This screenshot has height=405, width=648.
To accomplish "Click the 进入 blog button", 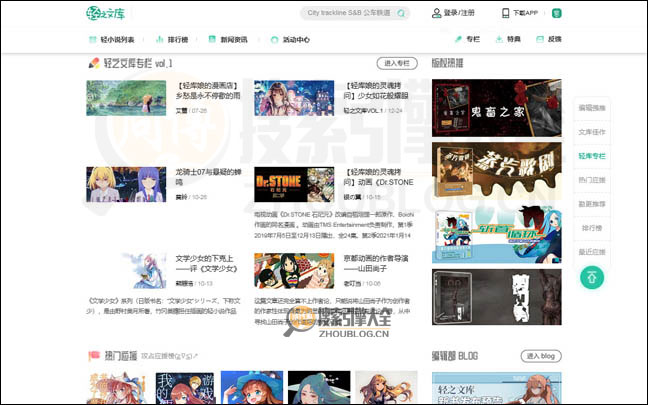I will pos(541,356).
